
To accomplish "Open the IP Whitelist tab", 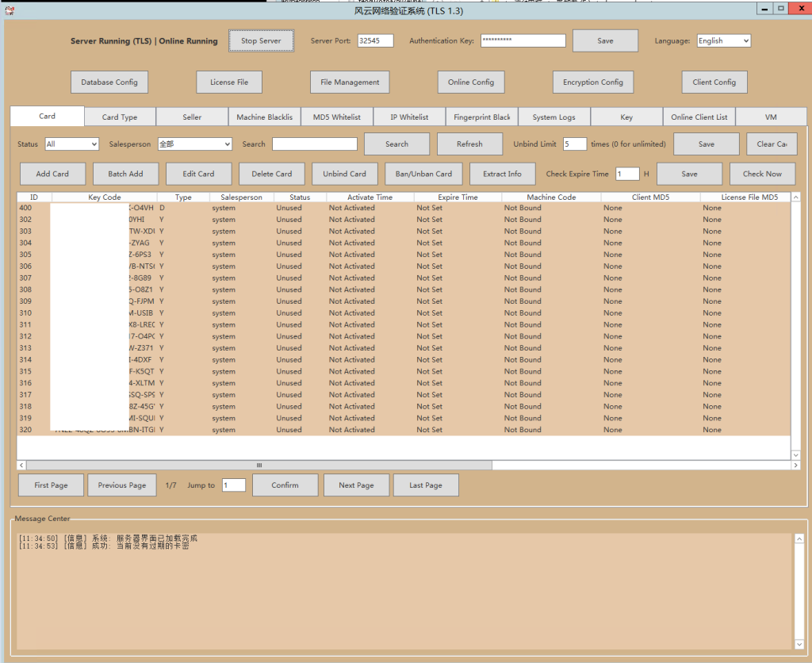I will (x=408, y=117).
